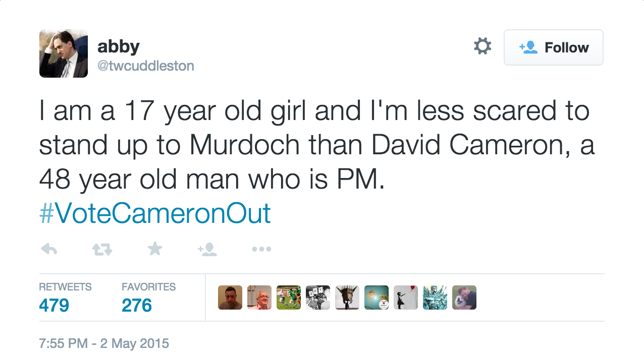Open the 7:55 PM - 2 May 2015 timestamp
The image size is (644, 356).
click(x=104, y=344)
